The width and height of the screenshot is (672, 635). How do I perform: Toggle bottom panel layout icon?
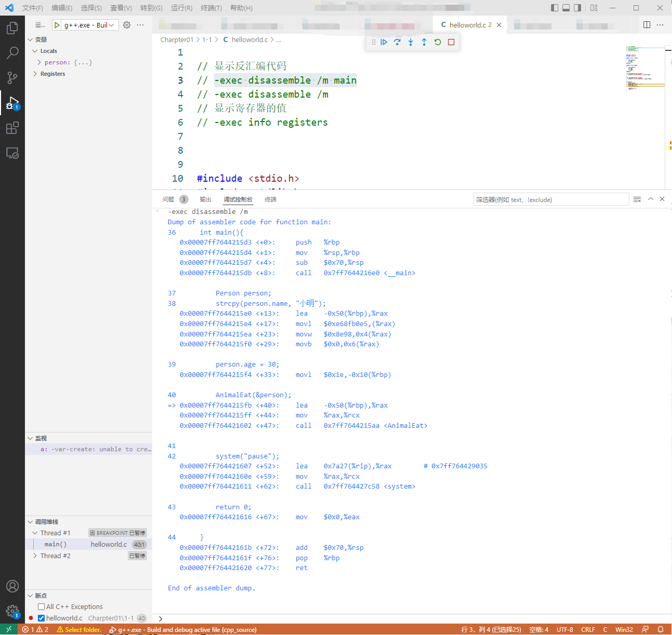[566, 8]
